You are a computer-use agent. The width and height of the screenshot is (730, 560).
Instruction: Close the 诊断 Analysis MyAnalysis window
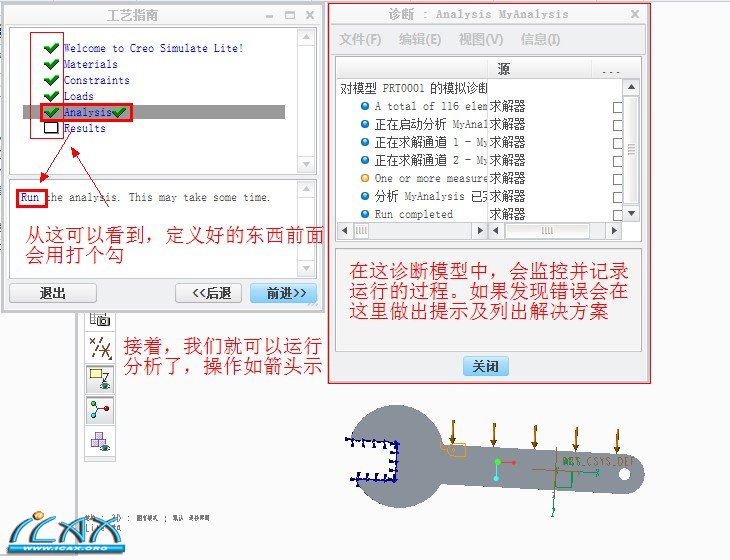click(x=635, y=14)
